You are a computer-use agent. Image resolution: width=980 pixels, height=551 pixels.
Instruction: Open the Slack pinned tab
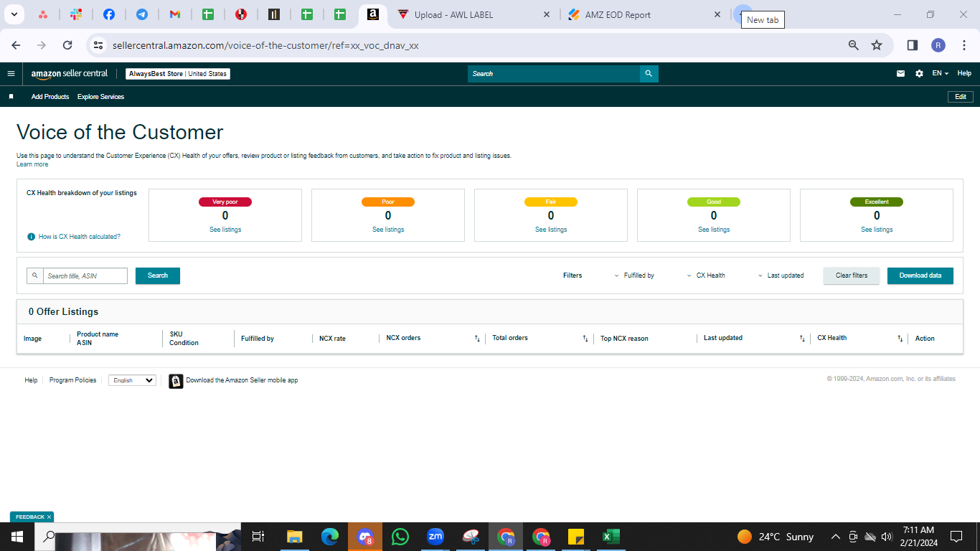(77, 14)
